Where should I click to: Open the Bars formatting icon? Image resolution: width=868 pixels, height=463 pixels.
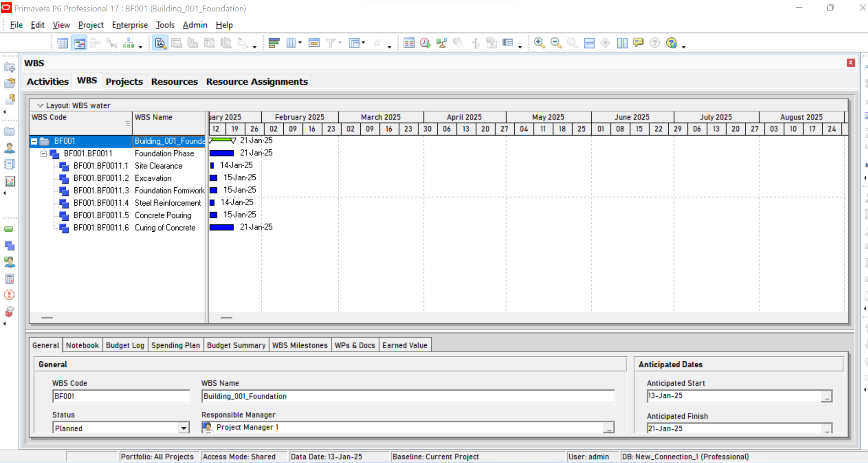pos(274,43)
